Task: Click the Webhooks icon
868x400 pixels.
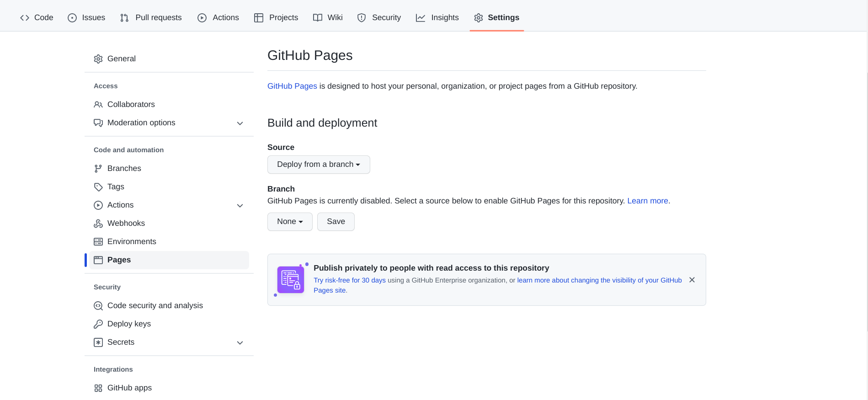Action: coord(98,224)
